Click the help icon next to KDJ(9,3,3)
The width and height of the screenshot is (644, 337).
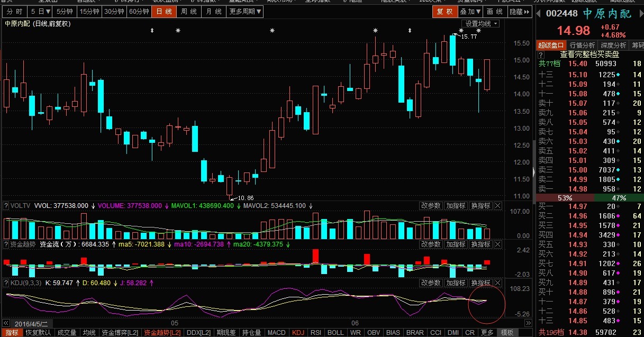click(x=6, y=283)
